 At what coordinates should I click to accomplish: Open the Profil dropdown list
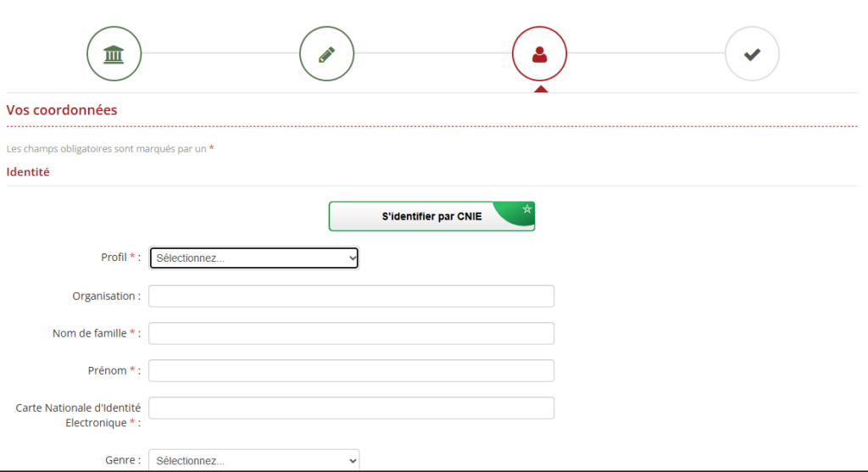(x=254, y=258)
